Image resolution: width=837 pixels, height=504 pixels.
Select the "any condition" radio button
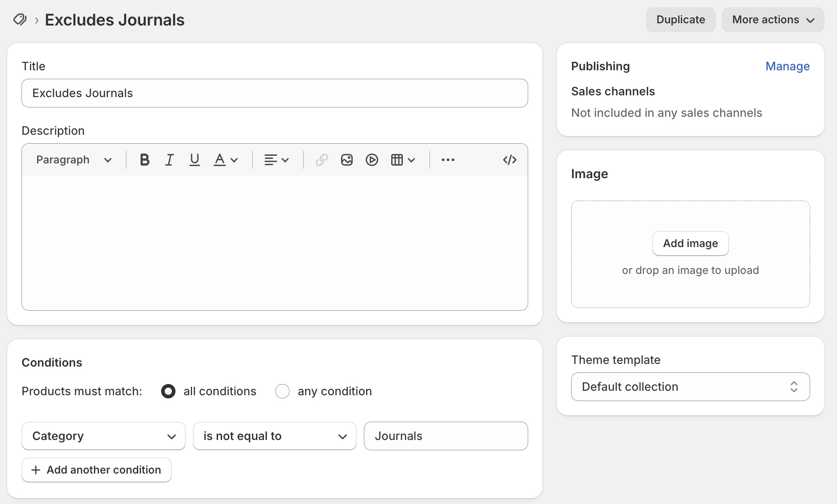click(x=282, y=391)
